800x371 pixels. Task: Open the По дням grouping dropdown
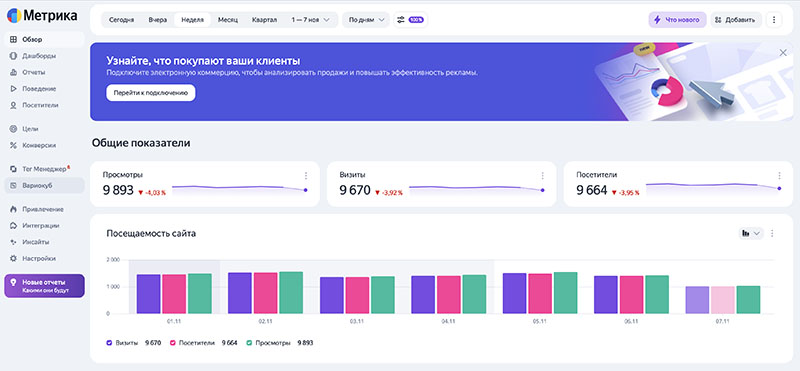(x=366, y=20)
